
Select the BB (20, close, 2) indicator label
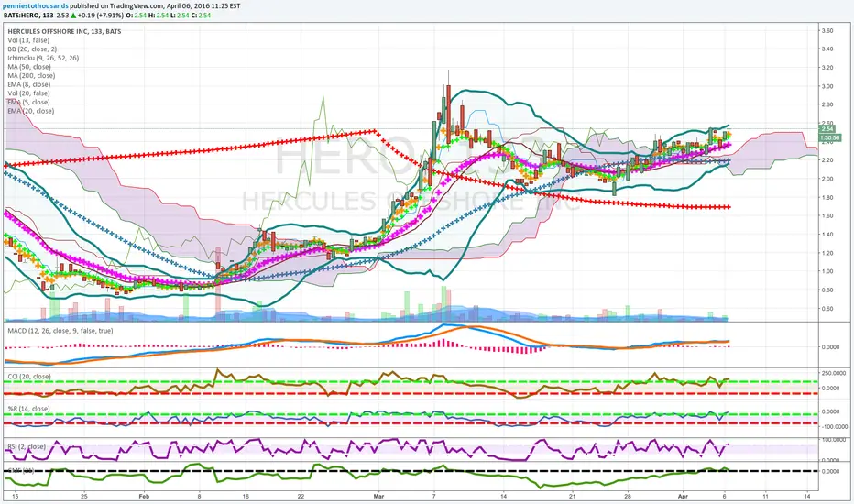[32, 49]
